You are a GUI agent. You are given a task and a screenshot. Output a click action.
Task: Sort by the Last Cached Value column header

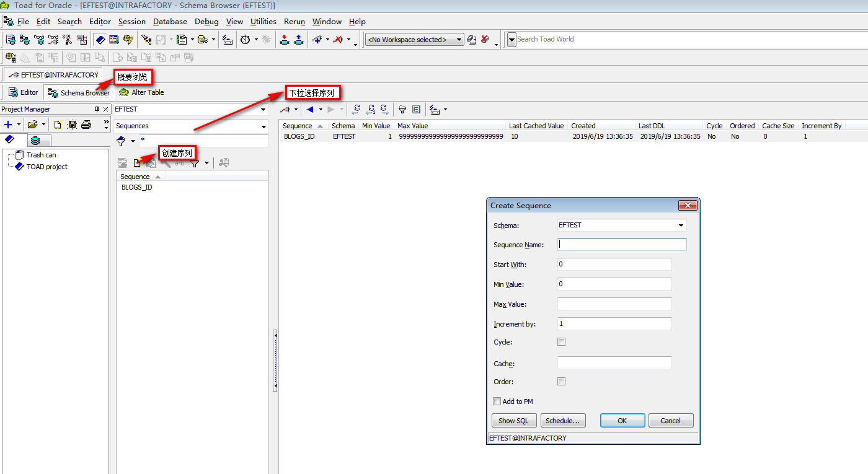coord(536,126)
